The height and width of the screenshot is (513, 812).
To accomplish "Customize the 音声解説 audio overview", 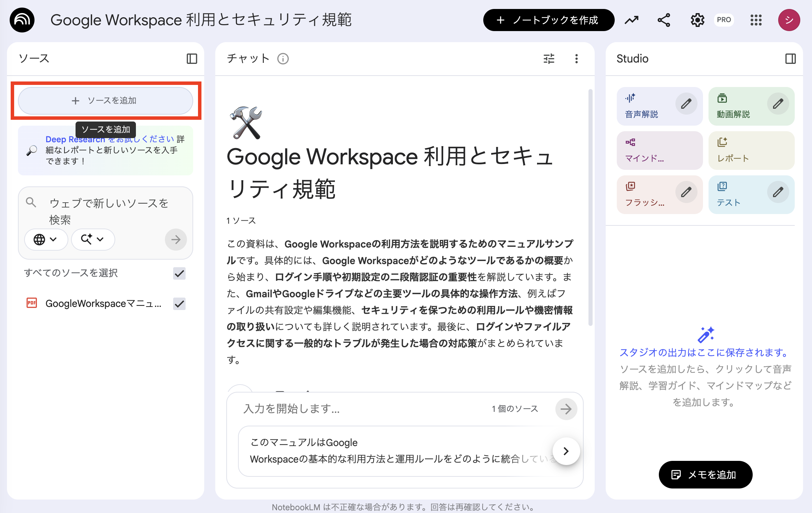I will (x=686, y=103).
